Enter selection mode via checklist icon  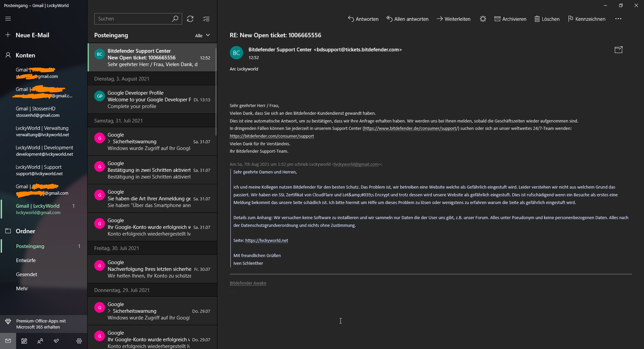[206, 19]
